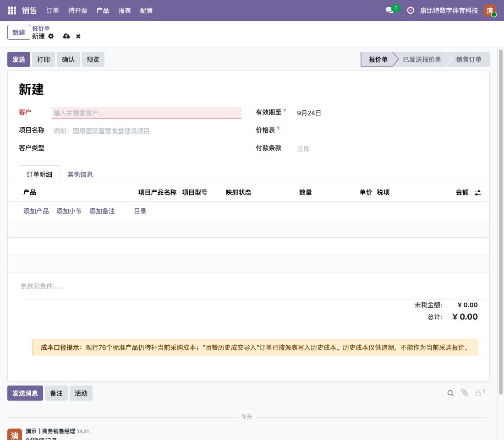Click the 打印 button
504x440 pixels.
coord(44,60)
